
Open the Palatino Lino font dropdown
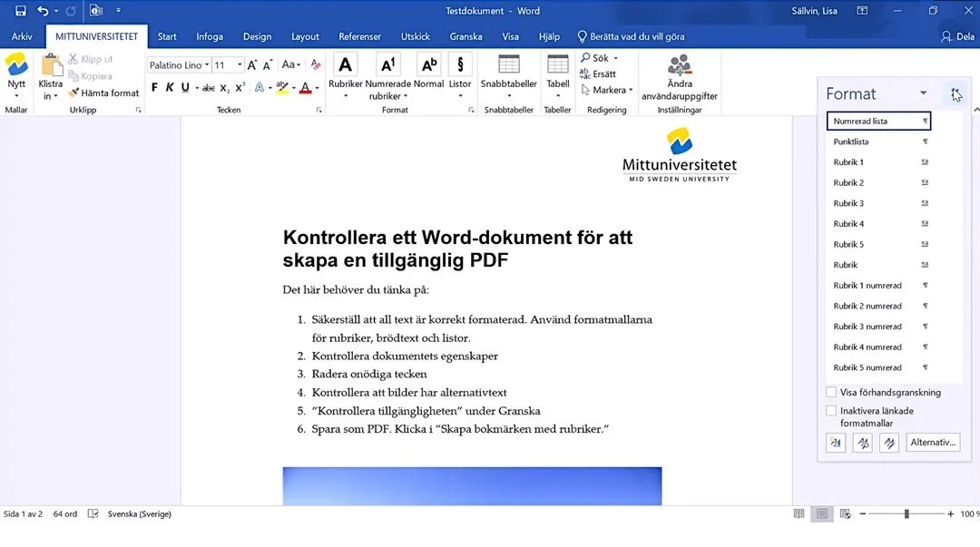207,64
